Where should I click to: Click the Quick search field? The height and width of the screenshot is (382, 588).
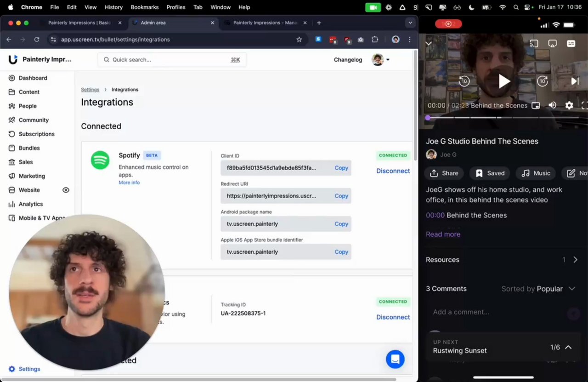click(172, 60)
